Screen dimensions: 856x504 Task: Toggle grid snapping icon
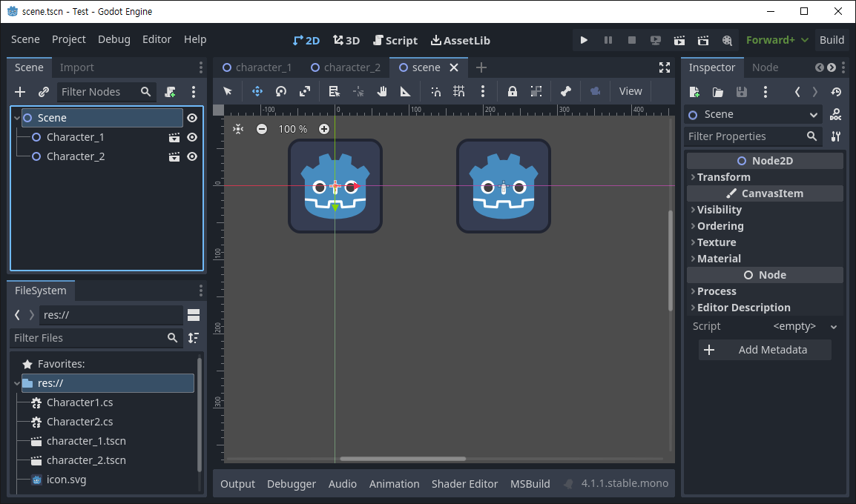[x=459, y=91]
